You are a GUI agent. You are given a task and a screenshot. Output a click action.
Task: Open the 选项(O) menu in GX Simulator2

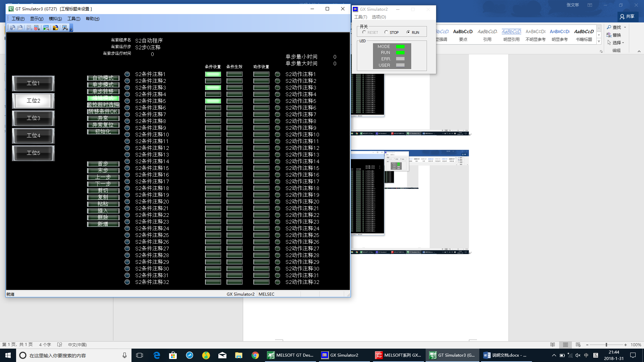coord(379,17)
